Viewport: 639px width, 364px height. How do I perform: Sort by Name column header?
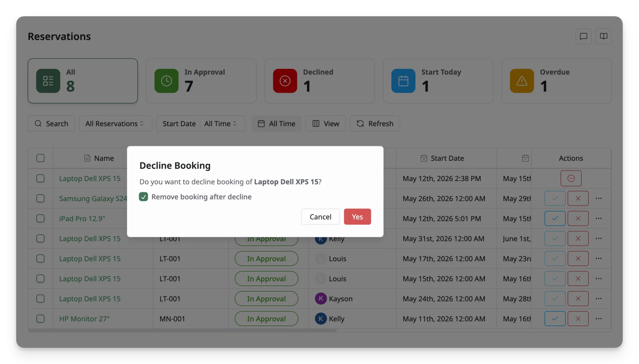(x=99, y=158)
